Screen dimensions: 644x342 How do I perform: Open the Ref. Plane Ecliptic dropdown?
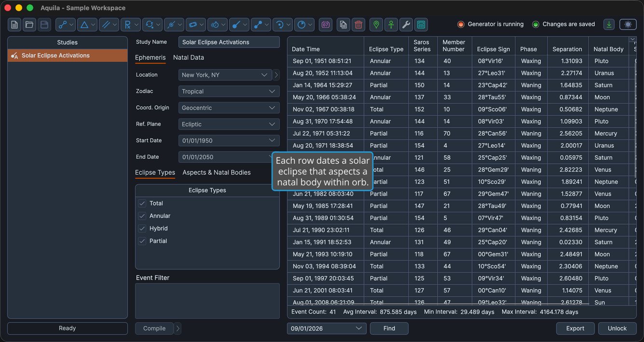pos(229,124)
